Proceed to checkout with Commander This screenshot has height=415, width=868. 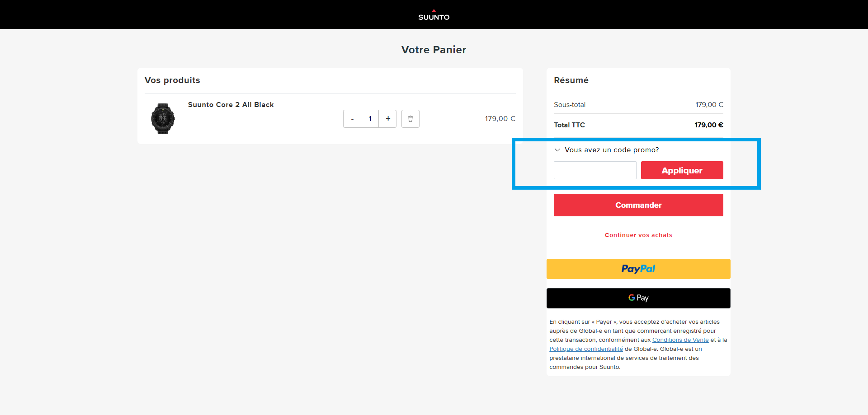[638, 205]
